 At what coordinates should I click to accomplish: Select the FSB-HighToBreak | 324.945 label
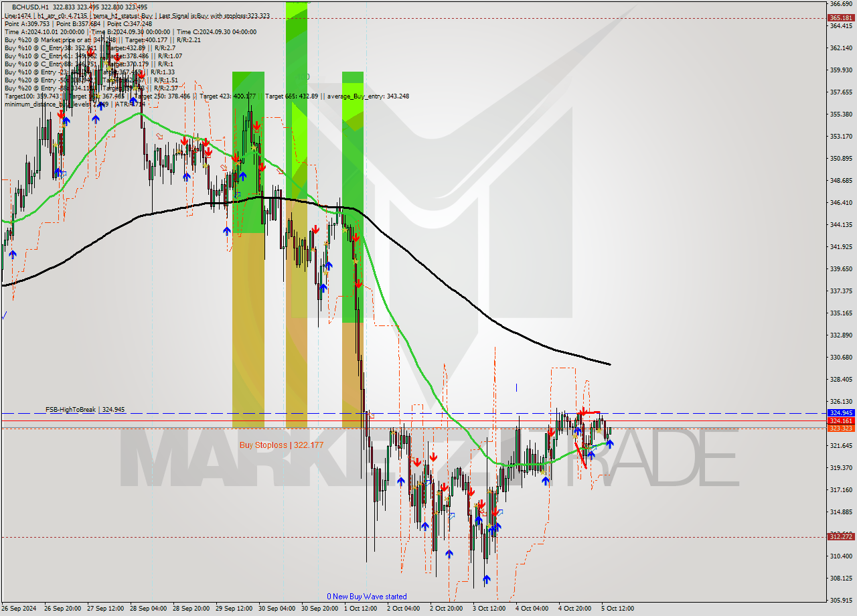[x=85, y=409]
